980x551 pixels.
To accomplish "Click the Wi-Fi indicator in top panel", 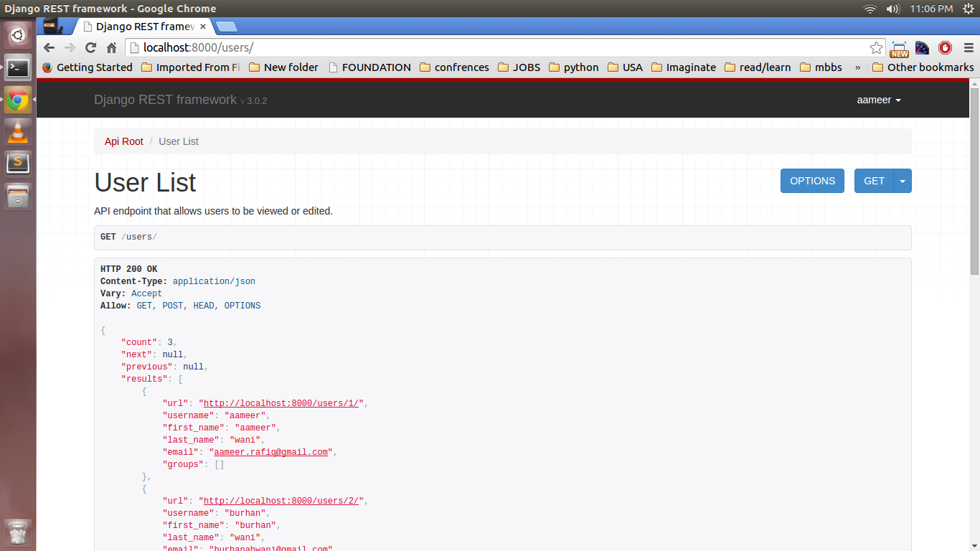I will [870, 9].
